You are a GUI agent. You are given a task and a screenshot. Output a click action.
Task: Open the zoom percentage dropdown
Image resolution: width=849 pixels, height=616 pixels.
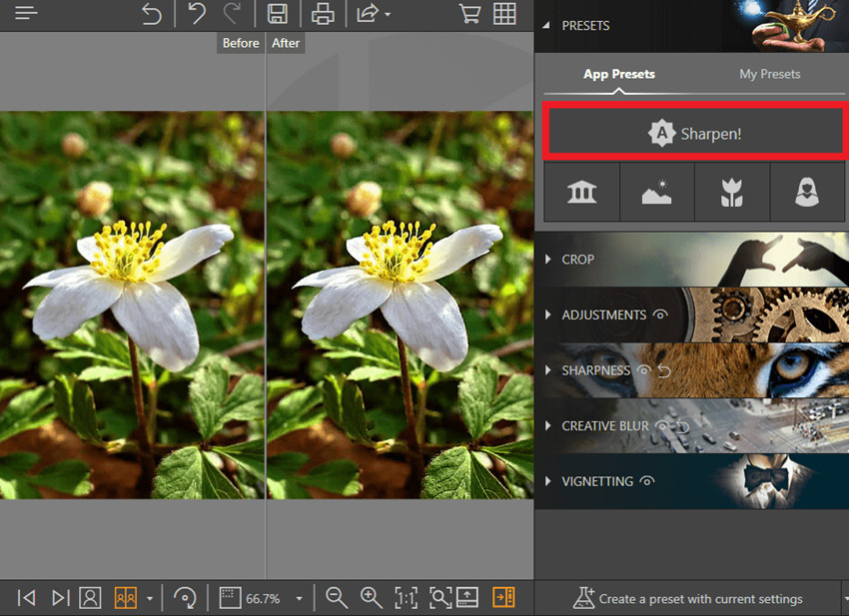coord(299,599)
